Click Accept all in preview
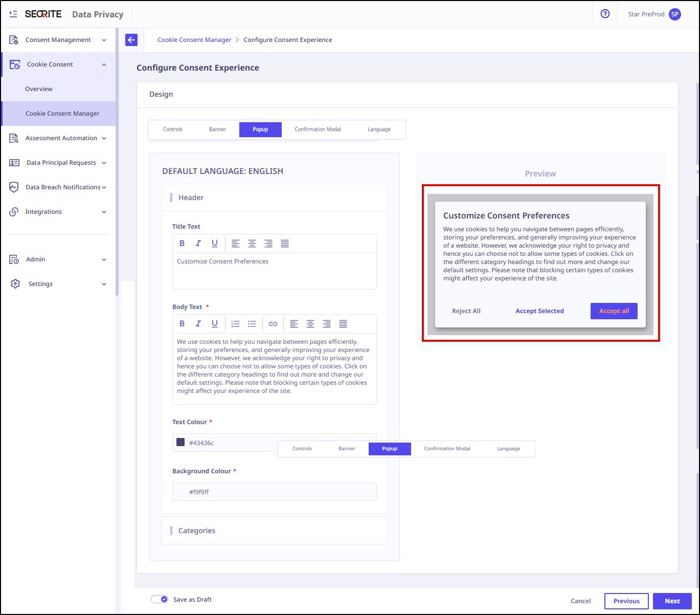Viewport: 700px width, 615px height. coord(614,311)
